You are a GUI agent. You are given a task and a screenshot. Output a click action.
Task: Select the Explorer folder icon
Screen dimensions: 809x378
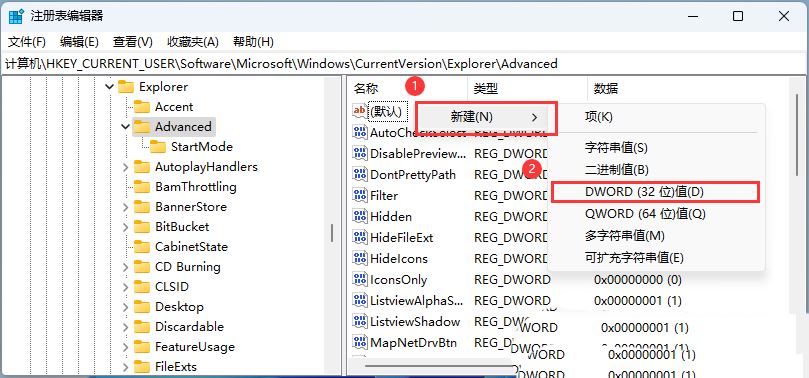(126, 87)
